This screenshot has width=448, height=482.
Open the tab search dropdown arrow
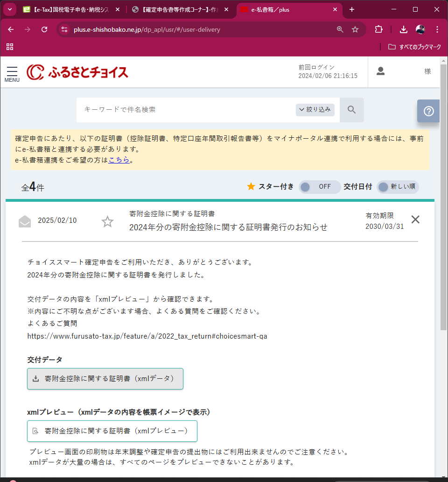point(10,9)
